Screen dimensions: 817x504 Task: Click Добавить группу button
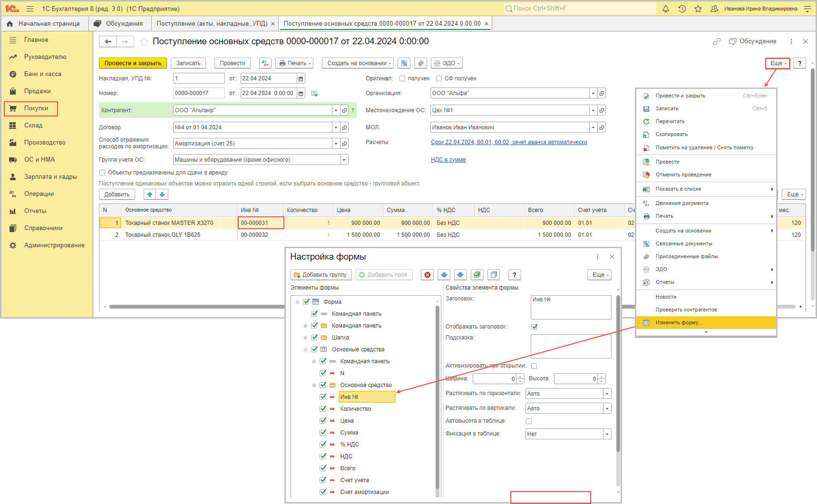click(x=321, y=275)
